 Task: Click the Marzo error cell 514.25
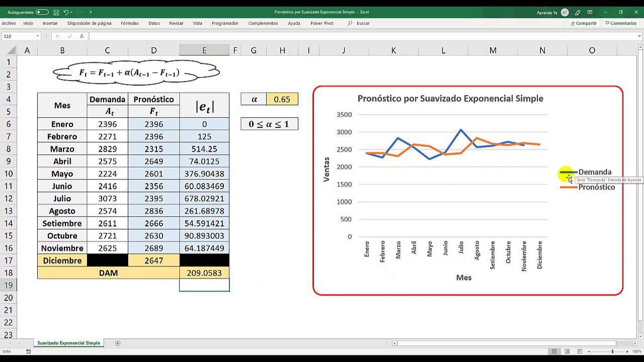point(204,149)
